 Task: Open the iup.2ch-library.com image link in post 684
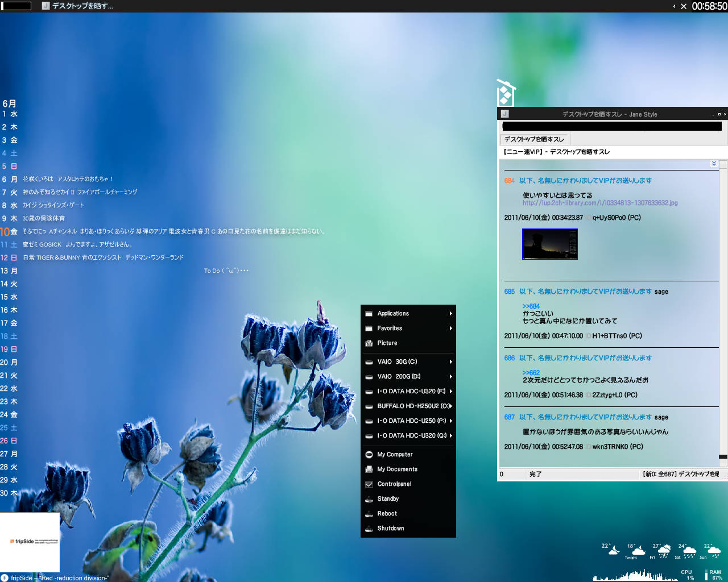point(600,203)
